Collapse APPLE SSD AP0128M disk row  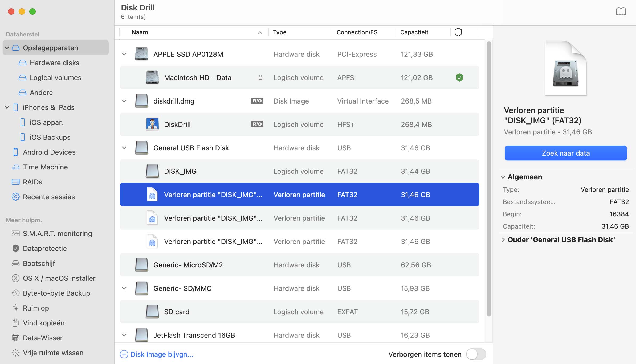point(124,54)
